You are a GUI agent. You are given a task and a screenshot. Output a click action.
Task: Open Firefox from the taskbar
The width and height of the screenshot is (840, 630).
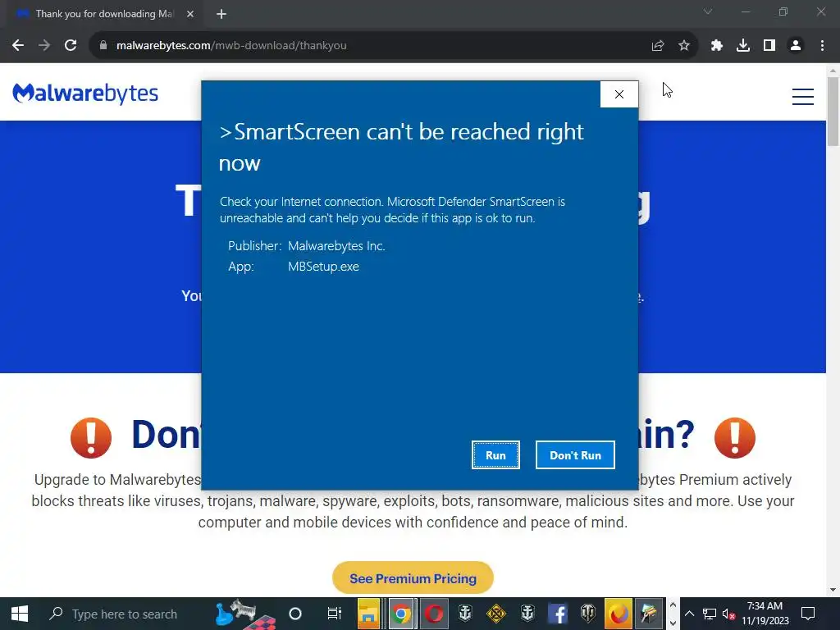click(619, 614)
